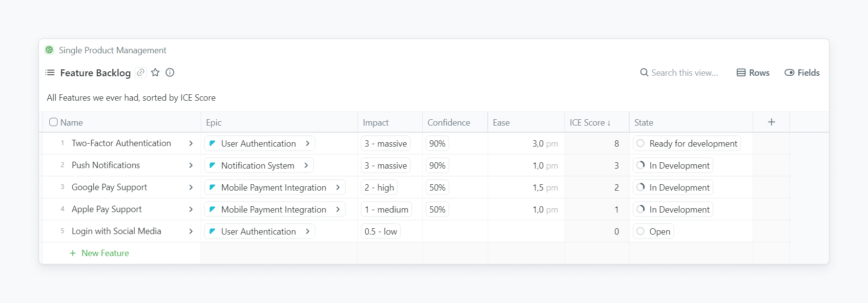Click the Single Product Management app icon
Viewport: 868px width, 303px height.
pyautogui.click(x=49, y=50)
